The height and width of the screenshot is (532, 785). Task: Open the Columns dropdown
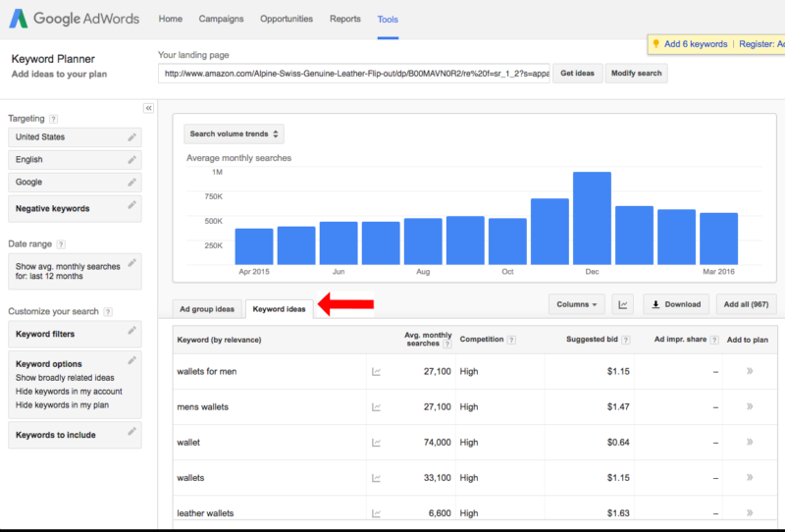577,304
